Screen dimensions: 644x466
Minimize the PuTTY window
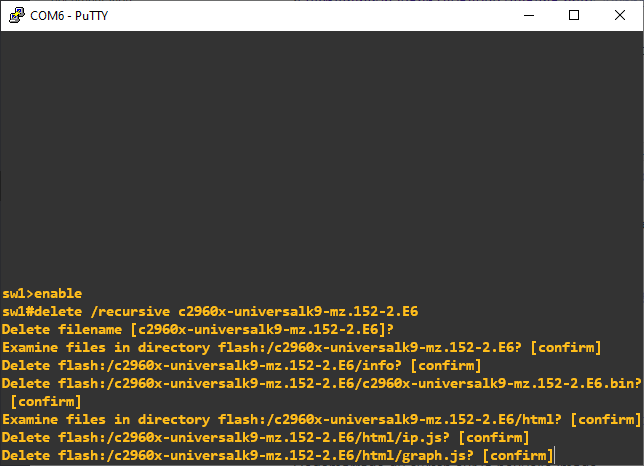(x=527, y=15)
